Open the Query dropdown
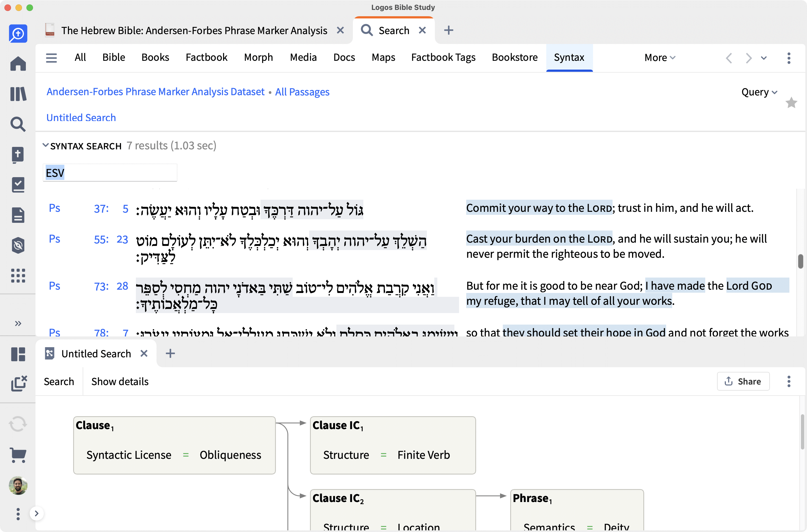Viewport: 807px width, 532px height. tap(759, 92)
